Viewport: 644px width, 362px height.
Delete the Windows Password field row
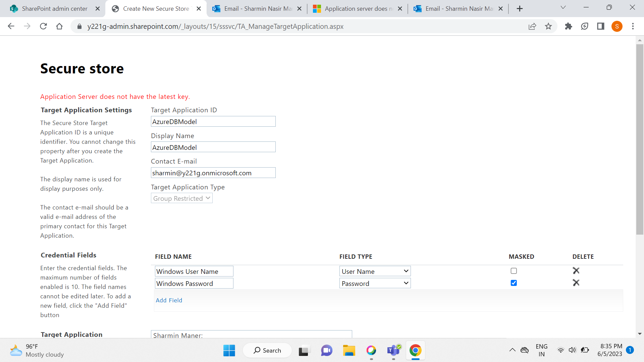(x=576, y=283)
